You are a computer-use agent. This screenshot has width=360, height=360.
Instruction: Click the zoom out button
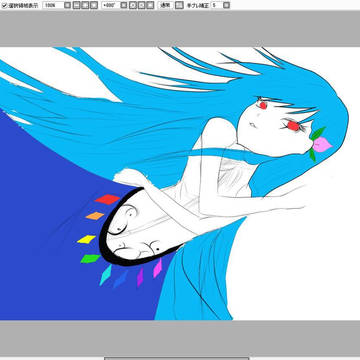pyautogui.click(x=77, y=5)
